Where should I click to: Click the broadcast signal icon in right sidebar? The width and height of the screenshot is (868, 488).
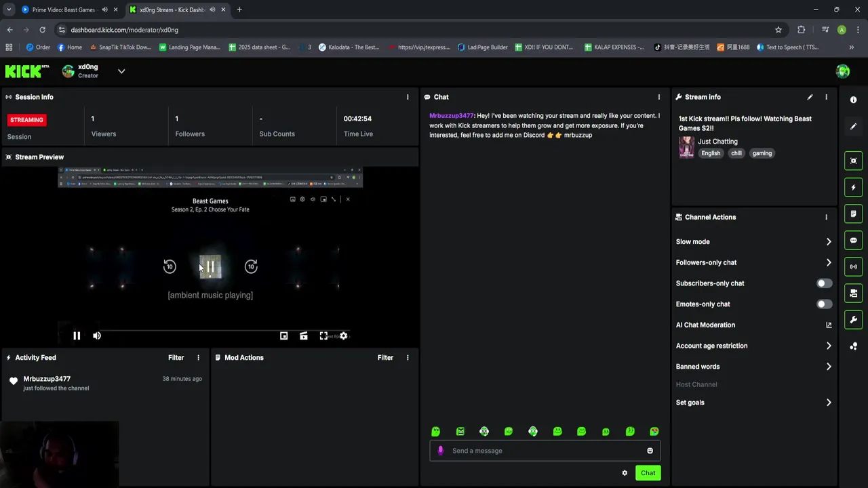853,266
